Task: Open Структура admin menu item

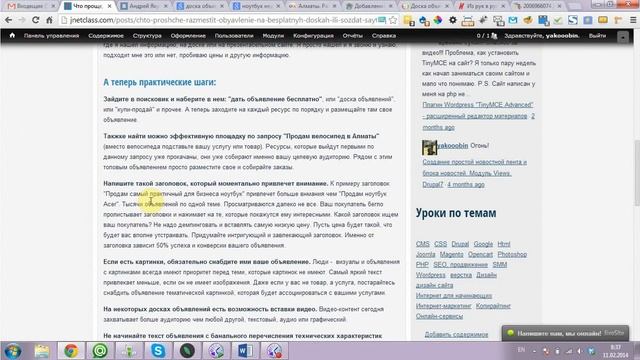Action: (147, 36)
